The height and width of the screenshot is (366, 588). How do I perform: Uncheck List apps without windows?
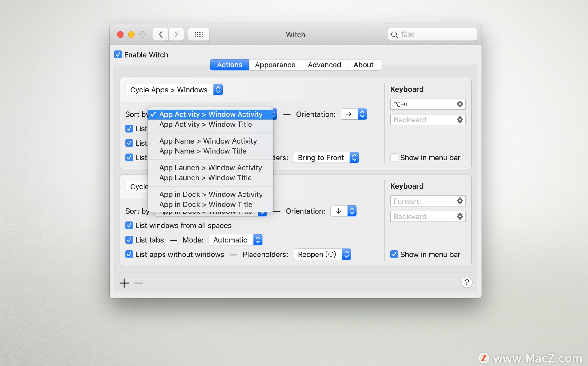tap(129, 254)
